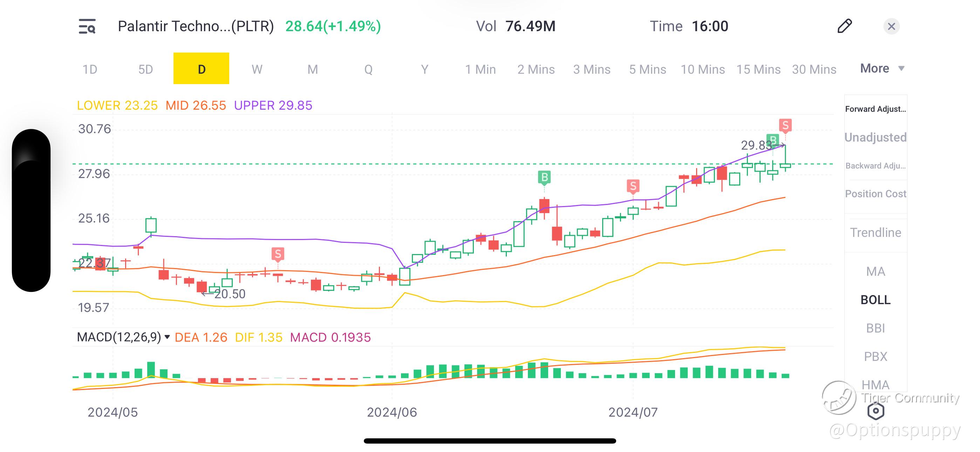Open the stock search list icon
The height and width of the screenshot is (452, 980).
[x=87, y=26]
